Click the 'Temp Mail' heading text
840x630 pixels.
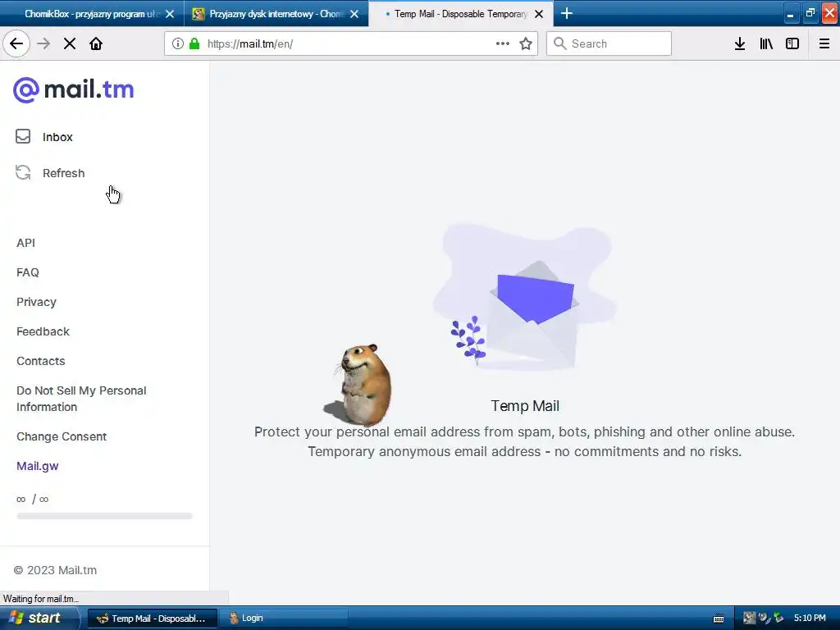click(x=524, y=406)
